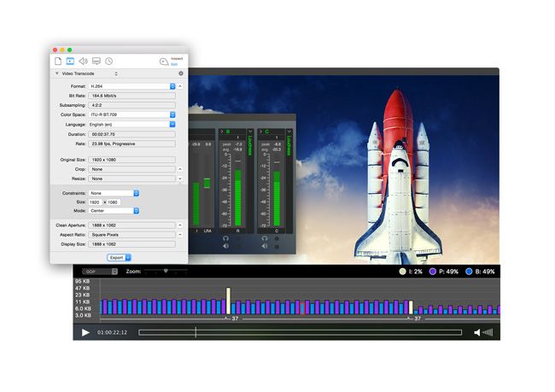This screenshot has height=392, width=555.
Task: Open the file info tab icon
Action: pyautogui.click(x=58, y=61)
